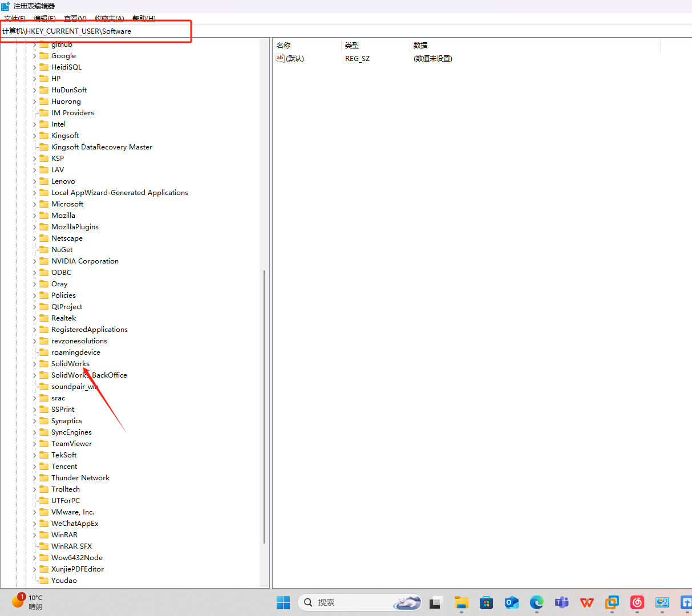Viewport: 692px width, 616px height.
Task: Click the registry path address bar
Action: tap(96, 31)
